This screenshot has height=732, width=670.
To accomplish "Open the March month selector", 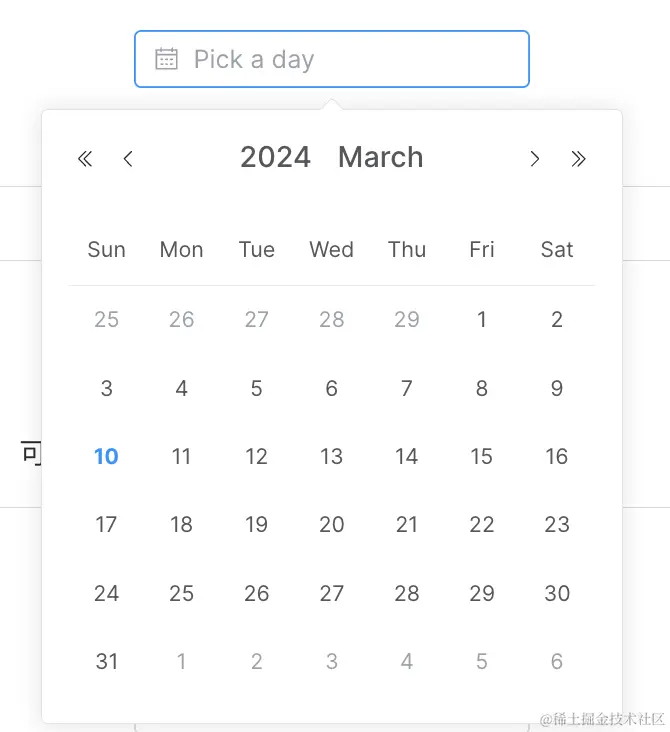I will tap(380, 157).
